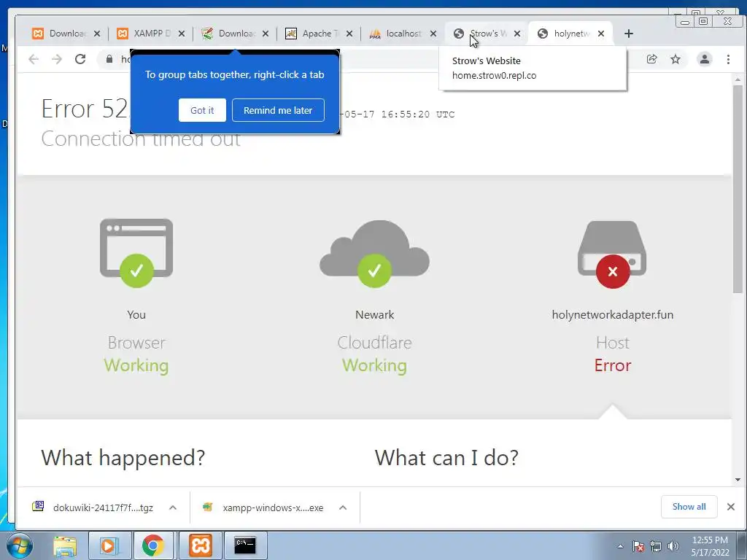
Task: Open the command prompt taskbar window
Action: [x=245, y=545]
